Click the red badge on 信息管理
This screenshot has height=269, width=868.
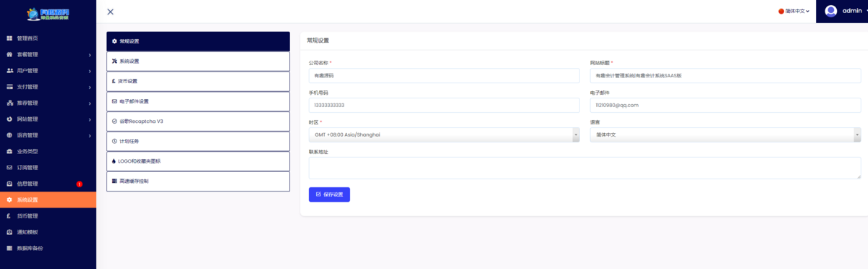tap(80, 184)
